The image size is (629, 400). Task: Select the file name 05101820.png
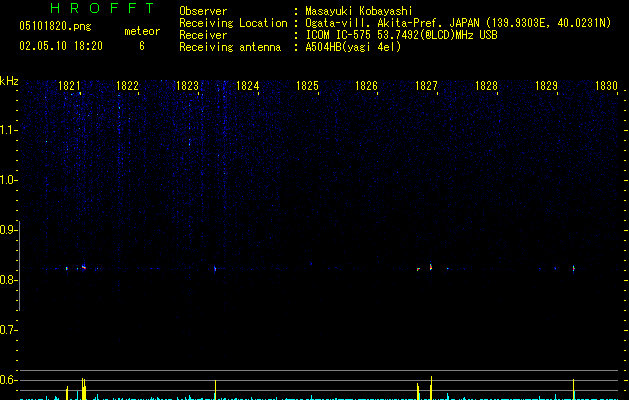coord(55,26)
